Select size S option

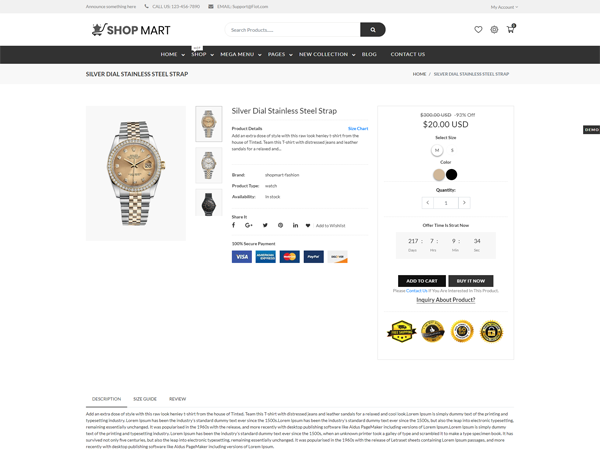[x=452, y=150]
